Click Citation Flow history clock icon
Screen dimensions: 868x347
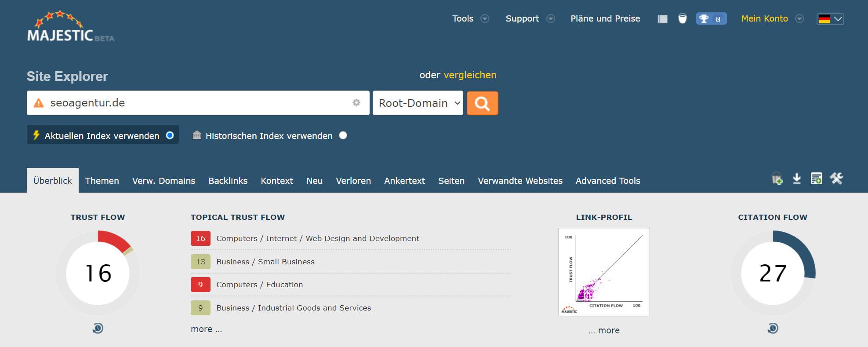[x=773, y=328]
